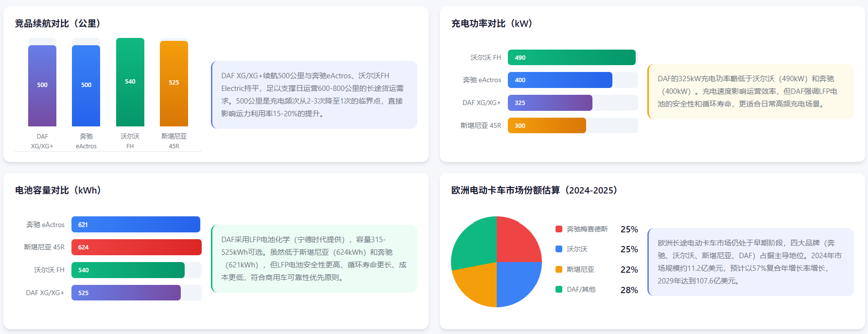This screenshot has width=868, height=334.
Task: Click the green DAF/其他 legend swatch
Action: (x=559, y=289)
